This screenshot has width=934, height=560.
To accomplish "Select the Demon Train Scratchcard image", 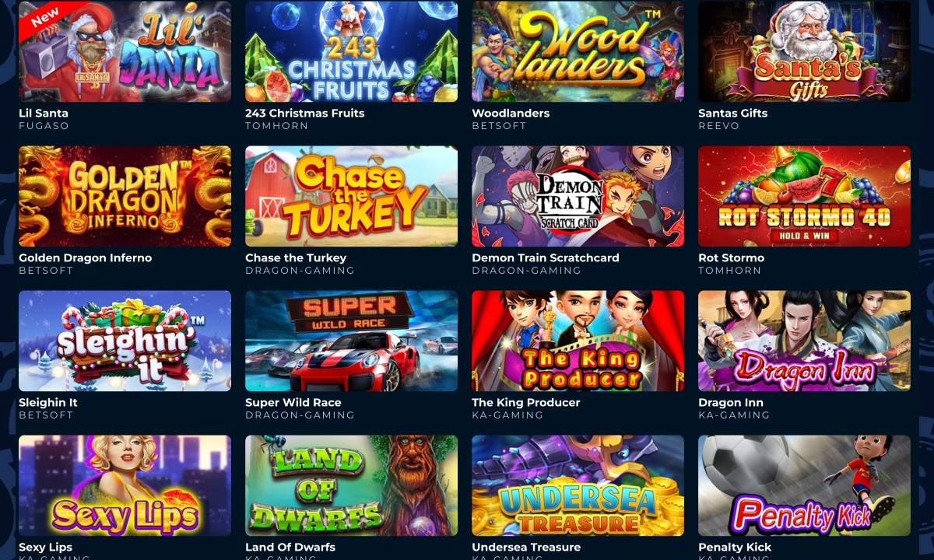I will pos(578,196).
